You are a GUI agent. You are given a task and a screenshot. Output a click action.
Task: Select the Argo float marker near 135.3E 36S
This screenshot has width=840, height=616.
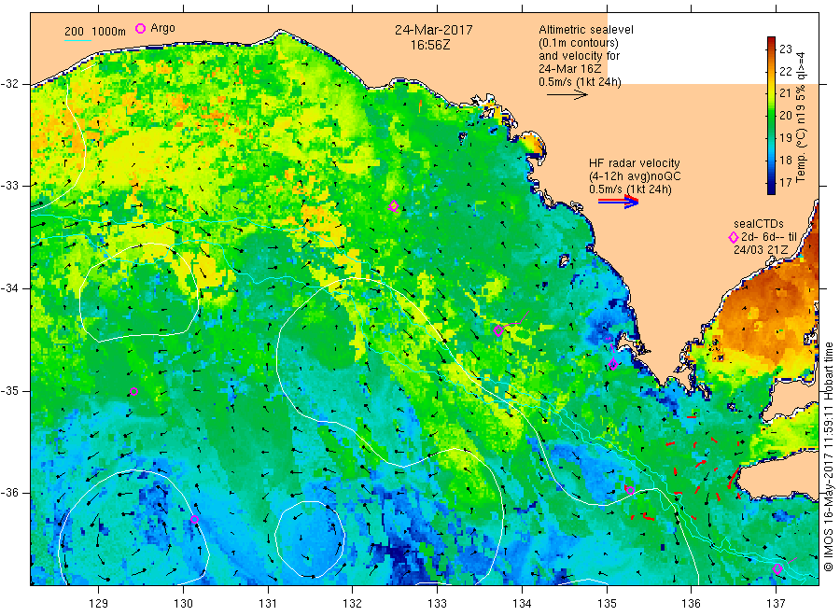point(630,490)
